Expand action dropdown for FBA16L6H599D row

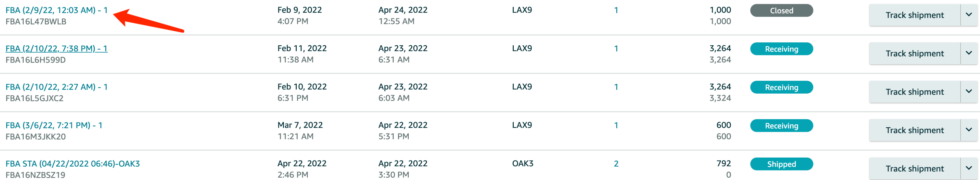[x=969, y=54]
